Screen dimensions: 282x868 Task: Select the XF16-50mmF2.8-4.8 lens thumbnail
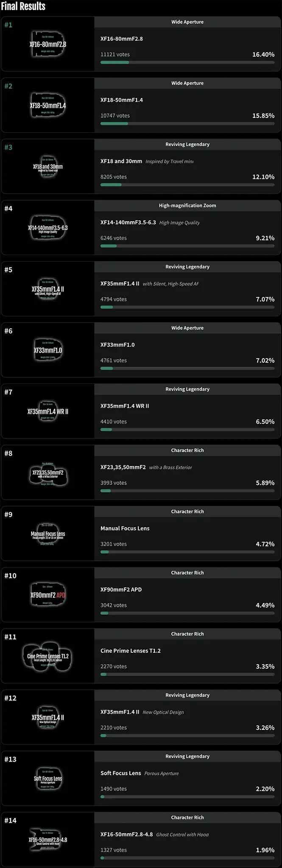point(47,840)
